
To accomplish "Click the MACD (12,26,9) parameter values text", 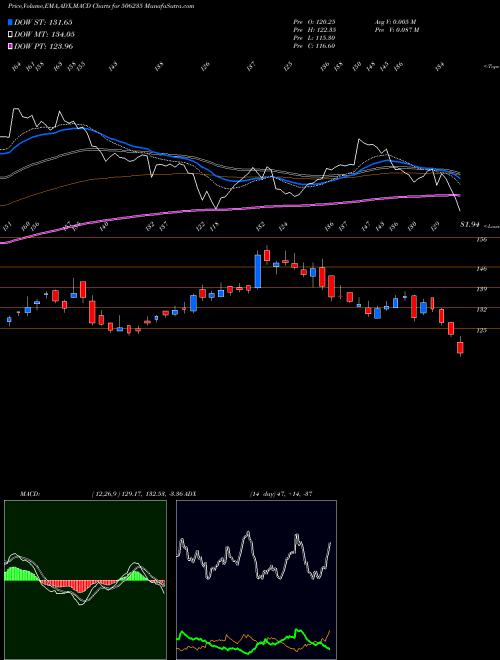I will [x=137, y=494].
